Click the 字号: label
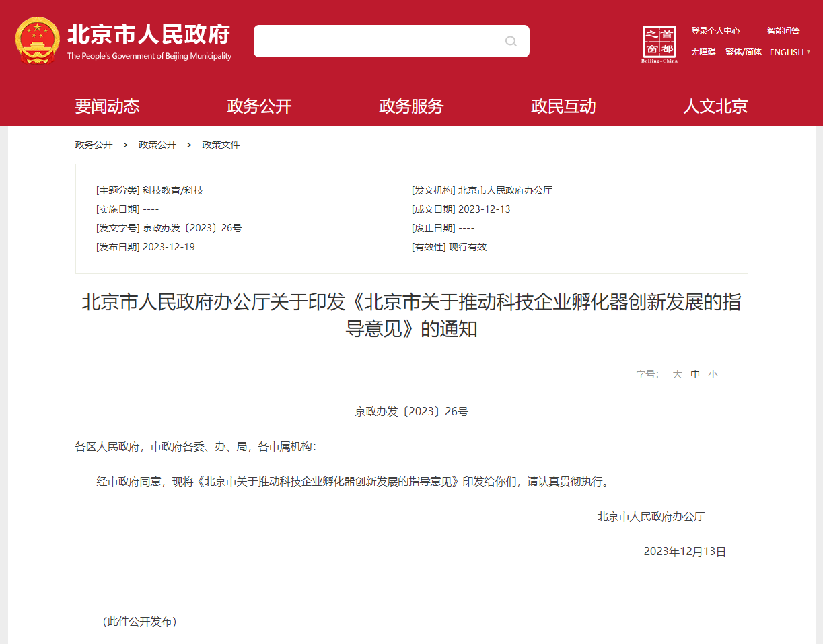Viewport: 823px width, 644px height. tap(647, 374)
